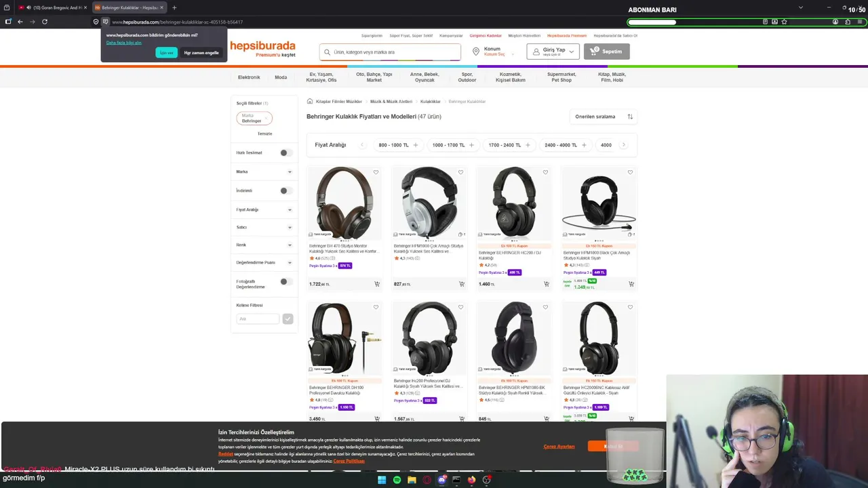Viewport: 868px width, 488px height.
Task: Add BEHRINGER HC200 / DJ Kulaklığı to cart
Action: [547, 284]
